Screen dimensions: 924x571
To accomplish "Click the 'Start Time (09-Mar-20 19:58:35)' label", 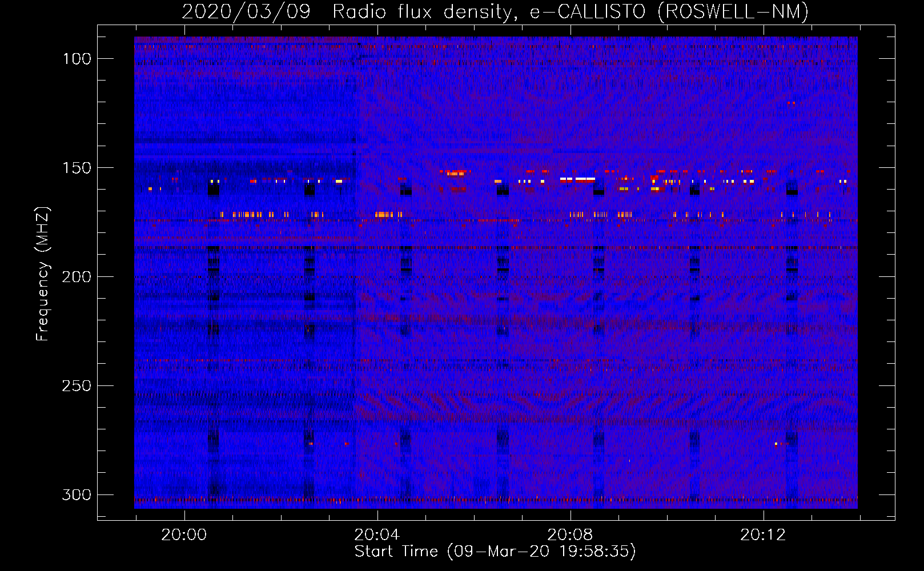I will [495, 552].
